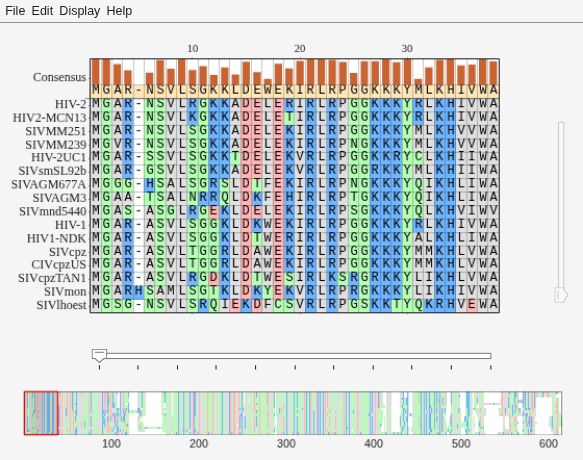
Task: Select the SIVmnd5440 sequence label
Action: point(52,212)
